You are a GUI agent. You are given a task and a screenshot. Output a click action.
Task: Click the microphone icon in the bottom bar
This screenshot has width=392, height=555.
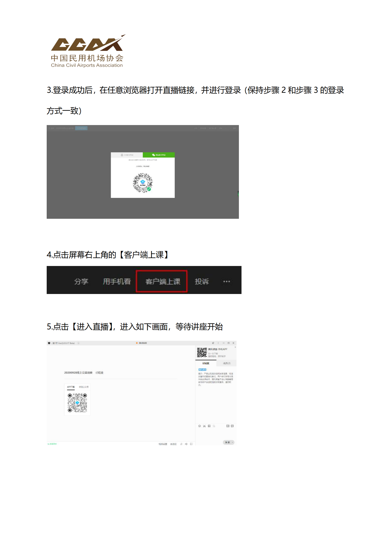point(181,444)
